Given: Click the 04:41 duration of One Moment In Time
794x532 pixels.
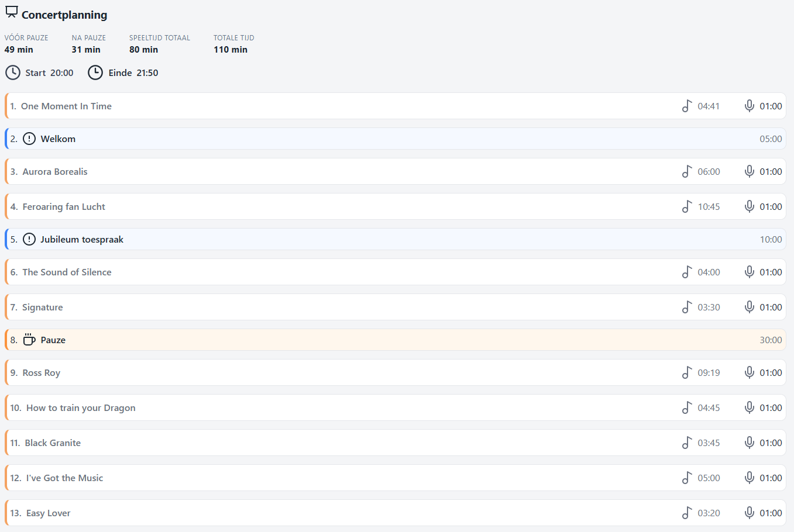Looking at the screenshot, I should click(709, 106).
